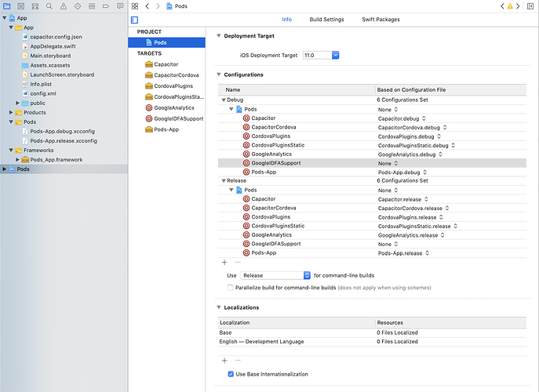
Task: Jump to the next issue arrow
Action: [x=518, y=6]
